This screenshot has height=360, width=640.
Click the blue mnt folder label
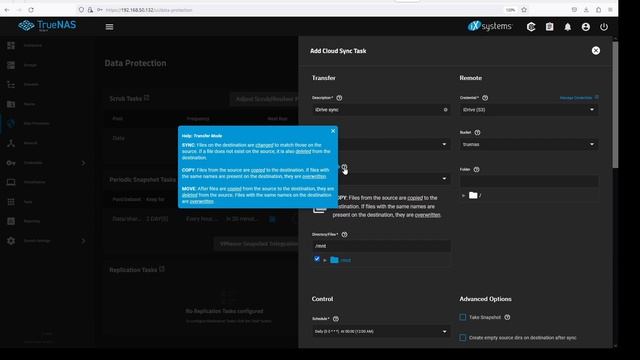tap(346, 260)
